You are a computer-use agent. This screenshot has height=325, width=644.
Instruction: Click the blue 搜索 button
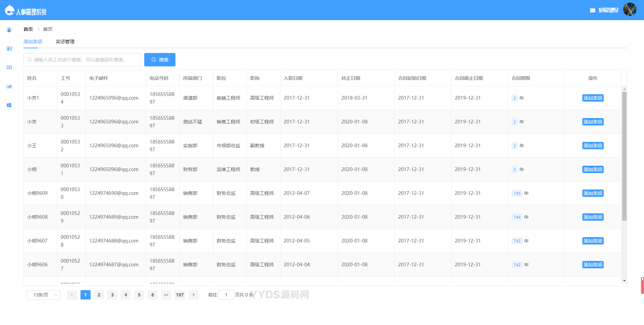tap(160, 60)
